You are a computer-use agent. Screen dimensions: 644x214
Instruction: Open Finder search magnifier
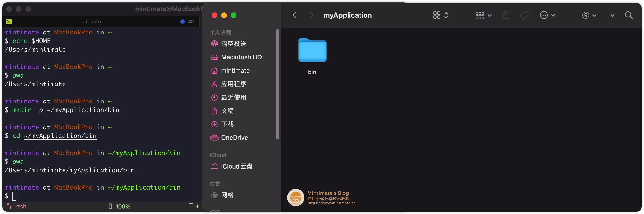(629, 15)
